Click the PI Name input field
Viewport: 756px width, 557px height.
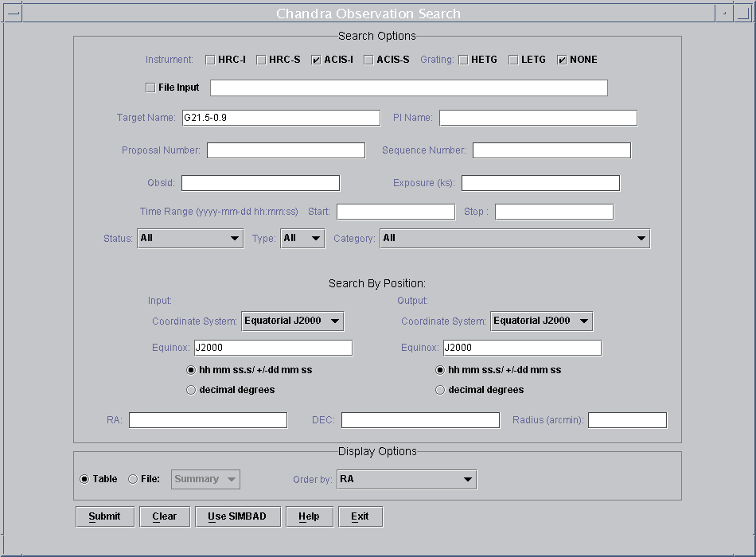click(538, 118)
